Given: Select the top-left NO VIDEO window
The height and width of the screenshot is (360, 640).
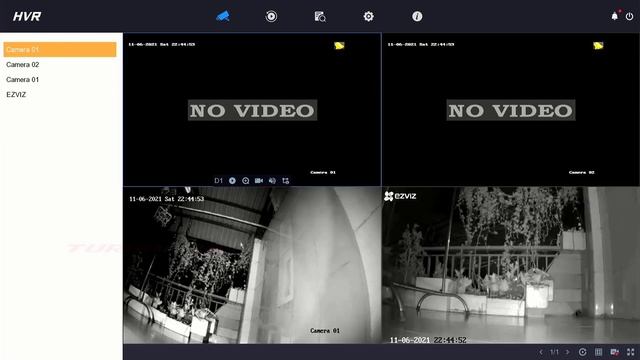Looking at the screenshot, I should coord(252,109).
